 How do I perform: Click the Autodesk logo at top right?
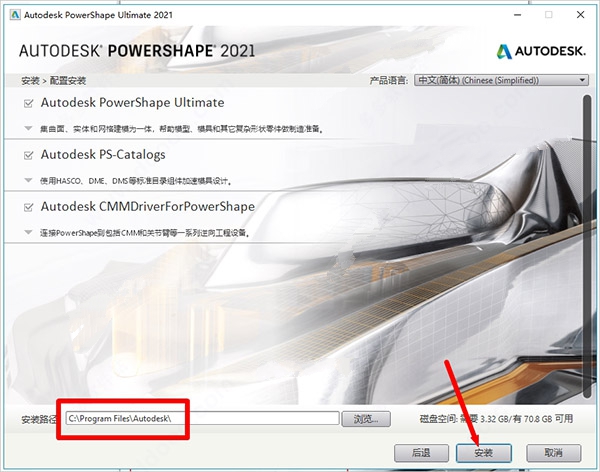click(541, 51)
